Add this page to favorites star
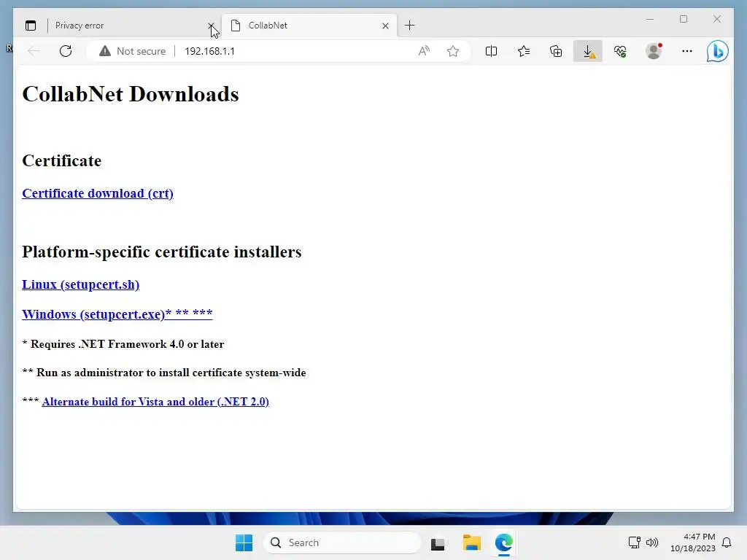Viewport: 747px width, 560px height. tap(453, 51)
